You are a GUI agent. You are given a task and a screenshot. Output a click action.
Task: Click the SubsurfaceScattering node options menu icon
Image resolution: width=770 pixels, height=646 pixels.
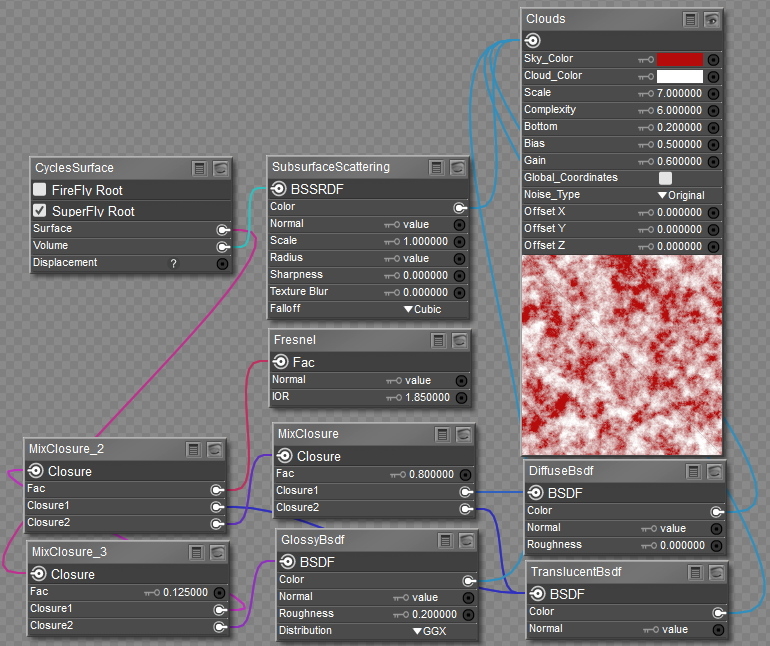437,167
